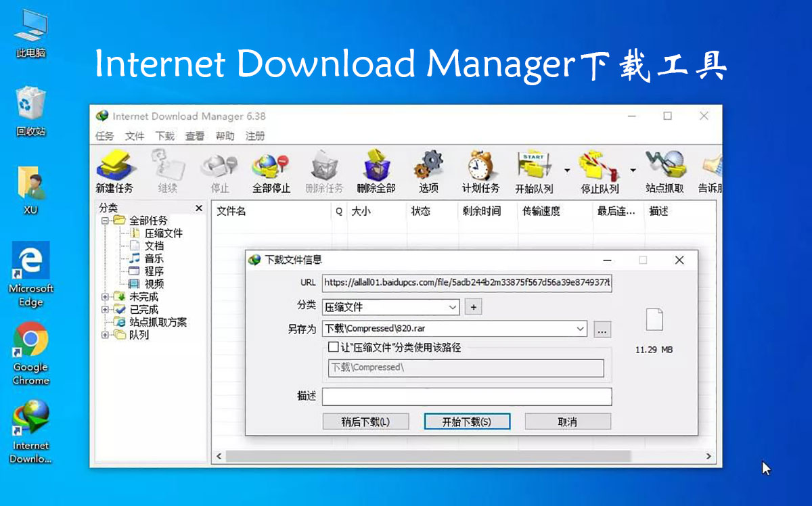The image size is (812, 506).
Task: Expand the 已完成 category in the tree
Action: [104, 309]
